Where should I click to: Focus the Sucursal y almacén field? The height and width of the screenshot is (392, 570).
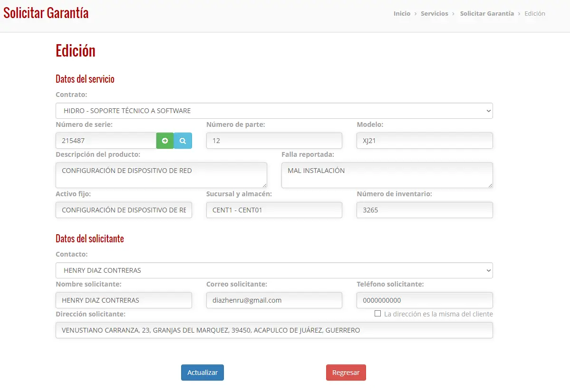pos(274,210)
